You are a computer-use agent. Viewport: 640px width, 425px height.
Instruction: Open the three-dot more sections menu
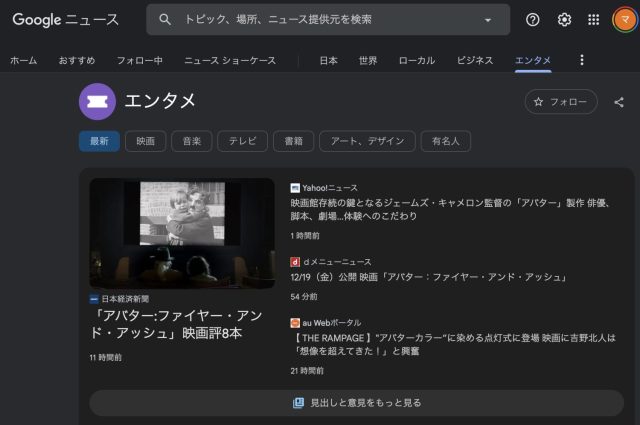point(582,61)
